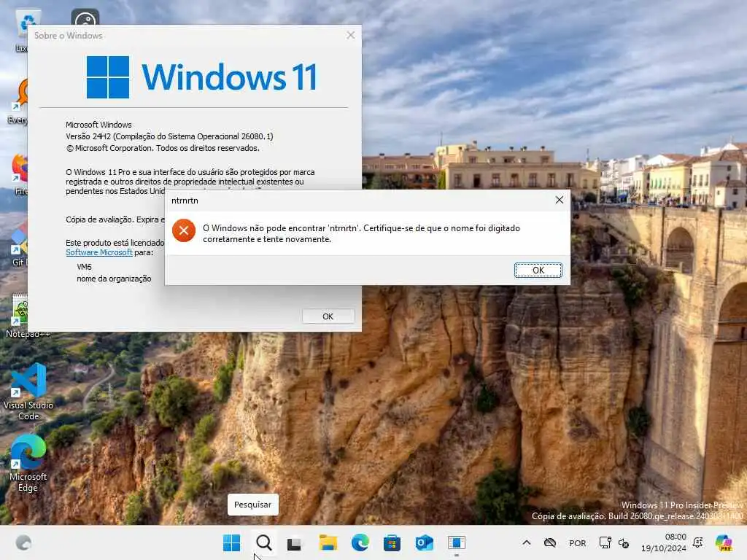Click the muted volume tray icon

pos(624,543)
